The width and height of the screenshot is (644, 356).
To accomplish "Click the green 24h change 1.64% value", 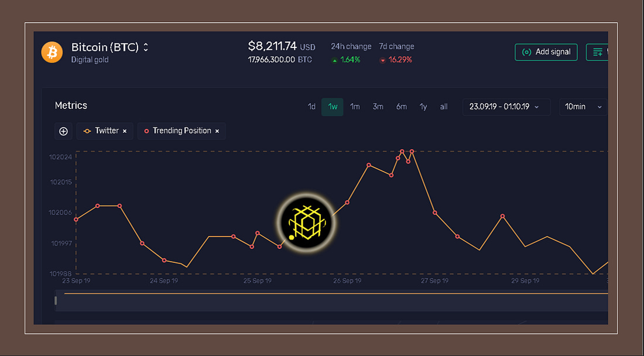I will point(350,60).
